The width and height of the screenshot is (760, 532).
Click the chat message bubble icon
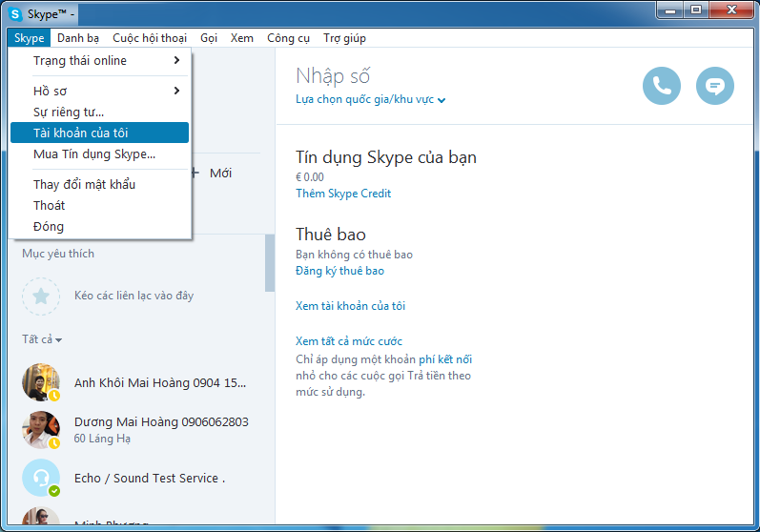(x=715, y=86)
